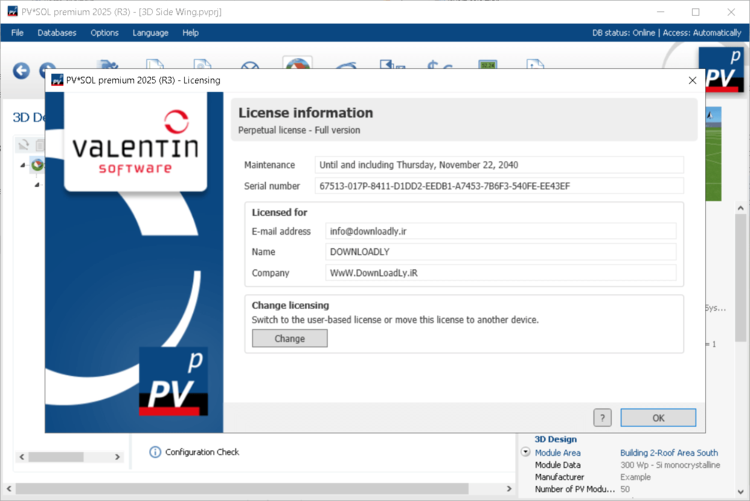
Task: Click the left arrow of the bottom horizontal scrollbar
Action: (x=9, y=489)
